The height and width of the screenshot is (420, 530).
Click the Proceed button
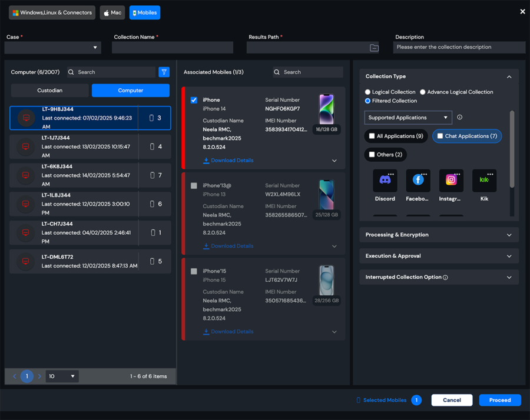(x=499, y=400)
